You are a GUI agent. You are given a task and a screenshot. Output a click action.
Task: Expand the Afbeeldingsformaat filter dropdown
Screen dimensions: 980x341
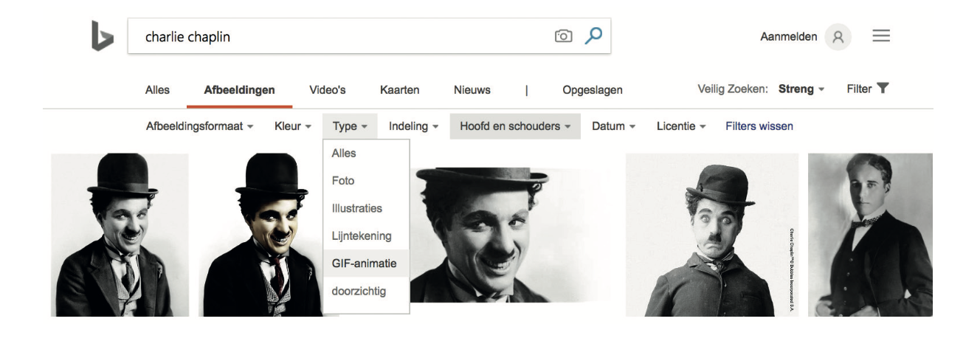coord(200,126)
